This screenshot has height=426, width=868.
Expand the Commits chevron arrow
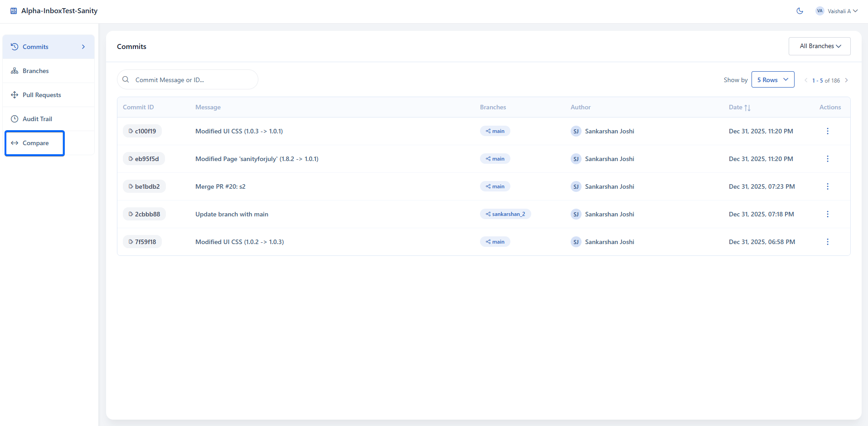pos(83,47)
